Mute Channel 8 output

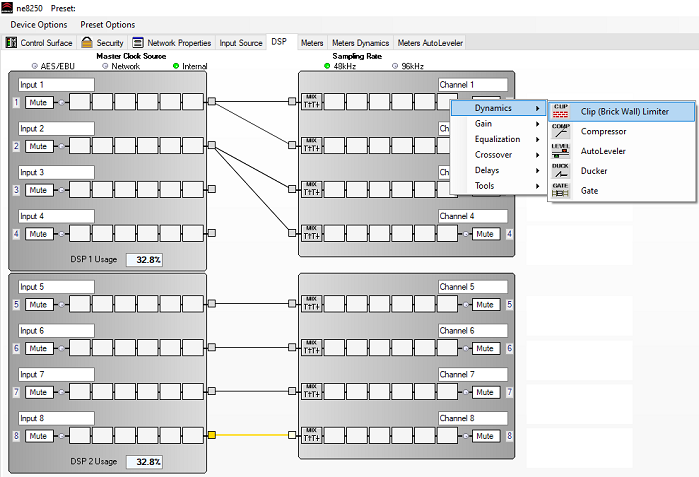click(x=485, y=436)
